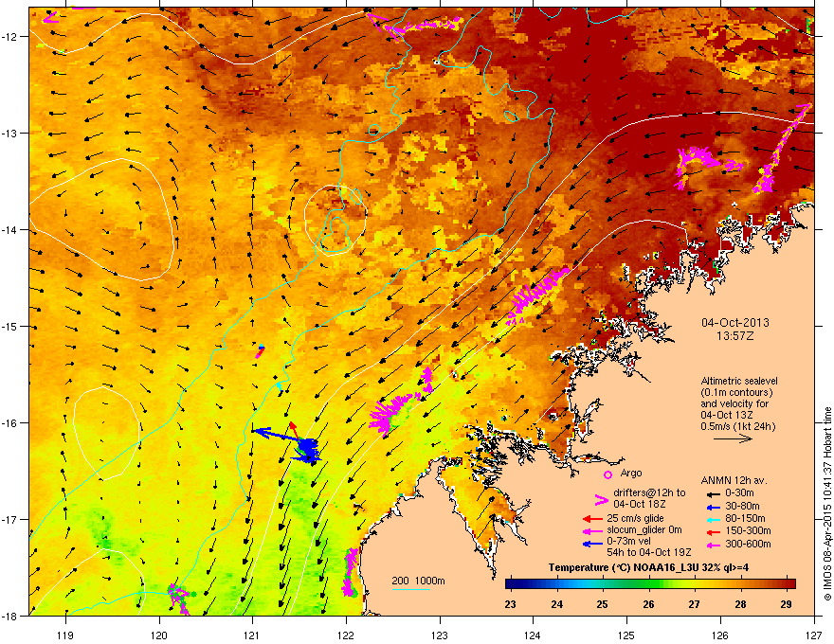
Task: Click the 0-73m vel label
Action: tap(630, 541)
